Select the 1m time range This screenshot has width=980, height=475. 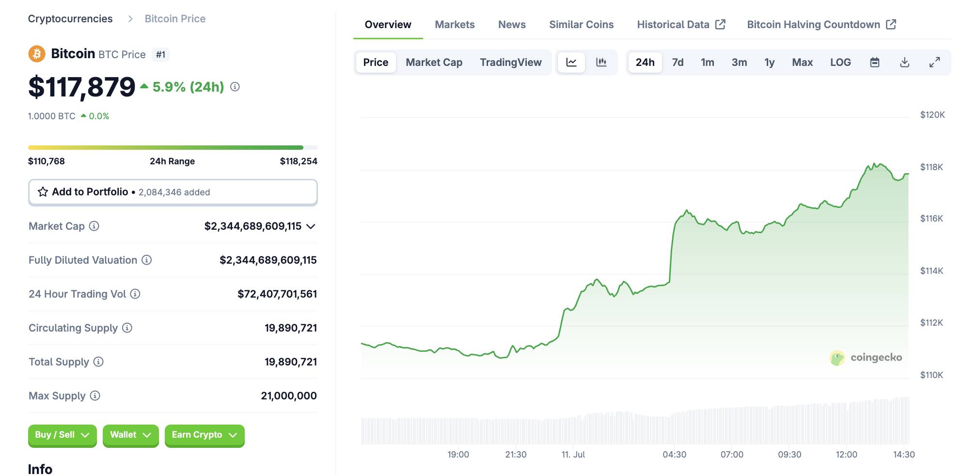[x=707, y=62]
